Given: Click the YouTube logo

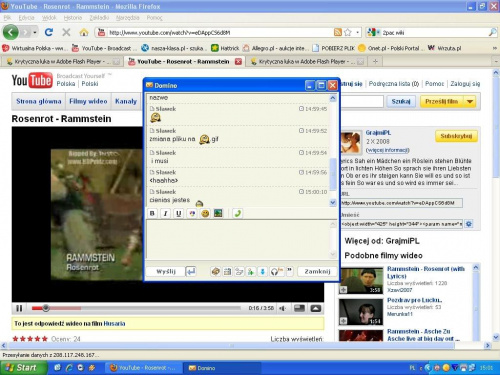Looking at the screenshot, I should tap(32, 80).
